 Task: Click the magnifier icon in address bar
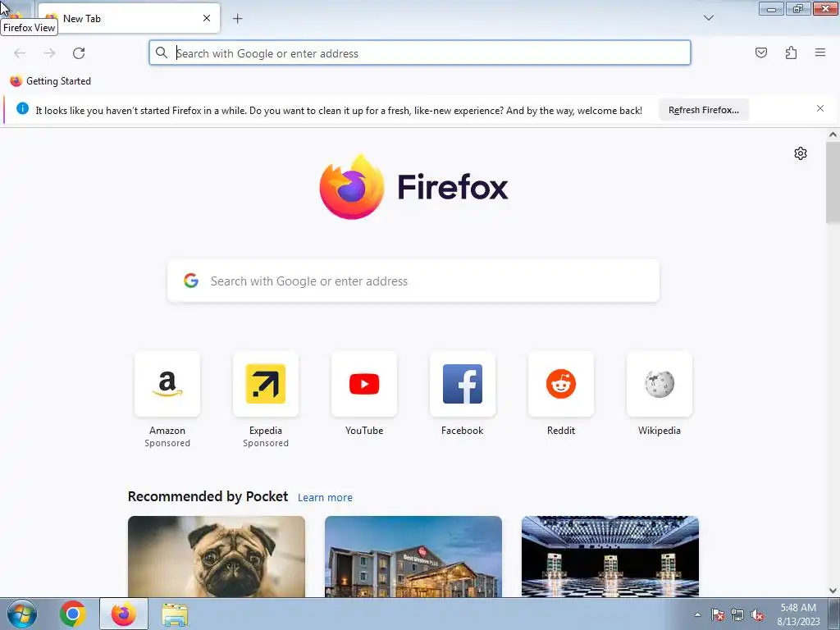pos(162,52)
